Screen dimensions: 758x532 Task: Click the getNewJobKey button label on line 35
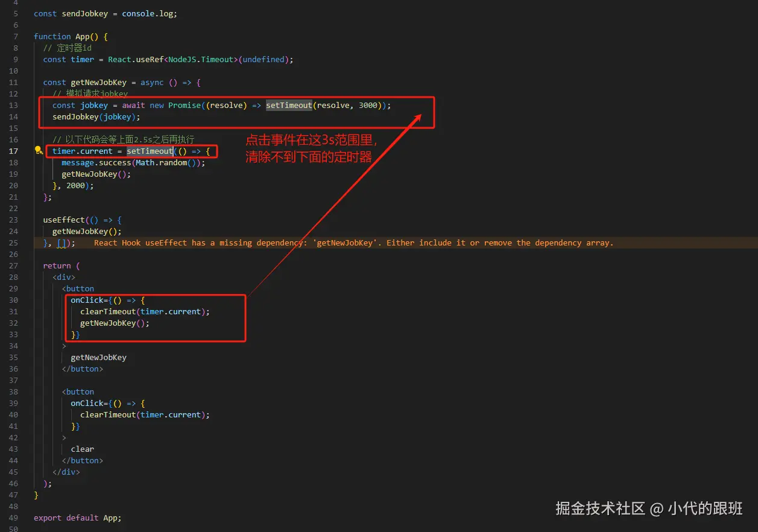(x=98, y=357)
